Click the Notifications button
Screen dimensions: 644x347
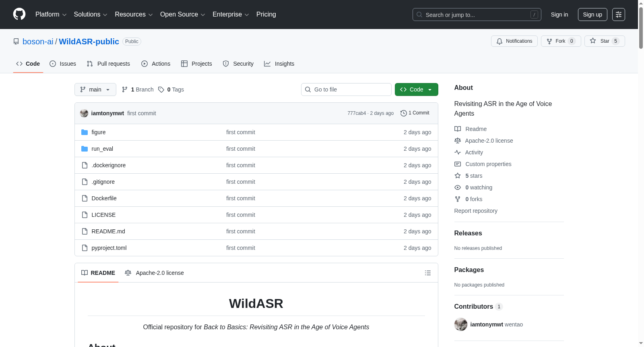tap(514, 41)
